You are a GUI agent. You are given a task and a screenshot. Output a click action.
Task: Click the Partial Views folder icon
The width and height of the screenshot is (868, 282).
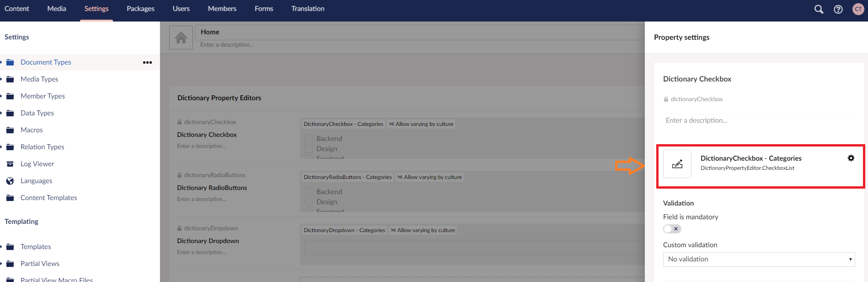[x=10, y=264]
